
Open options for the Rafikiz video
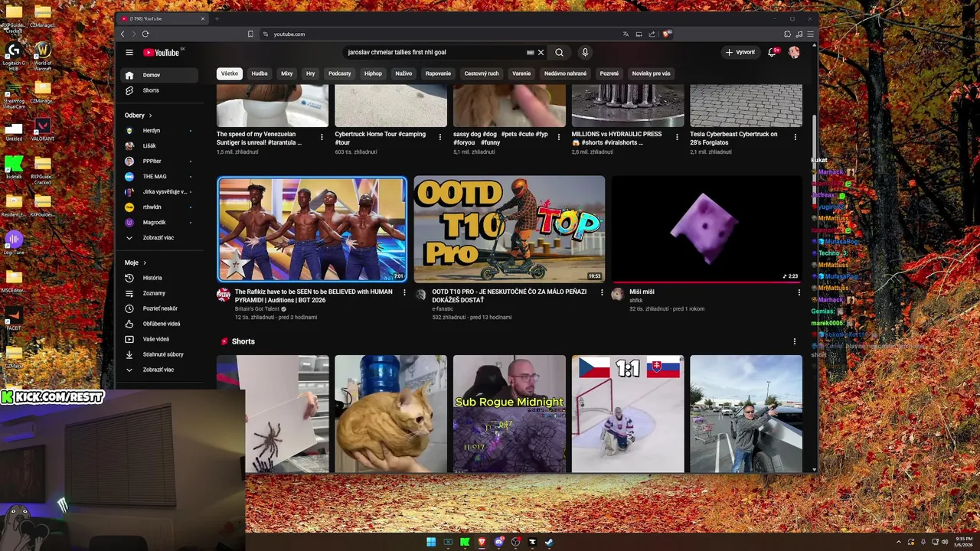coord(405,292)
